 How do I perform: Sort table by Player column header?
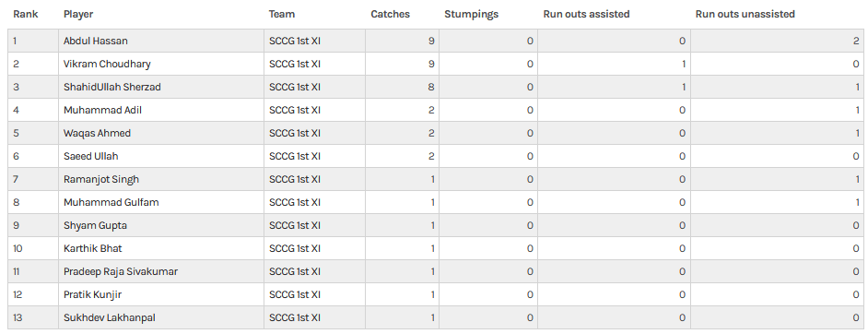click(78, 15)
